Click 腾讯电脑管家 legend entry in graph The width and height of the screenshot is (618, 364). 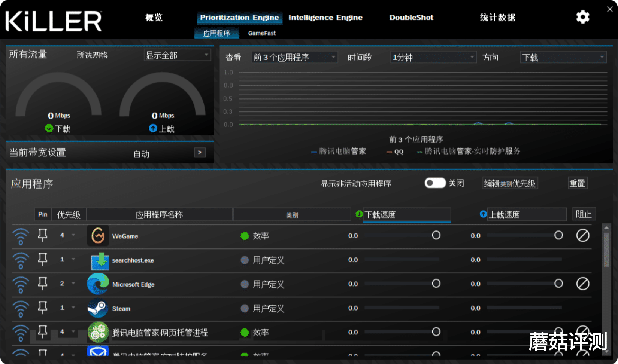(339, 151)
